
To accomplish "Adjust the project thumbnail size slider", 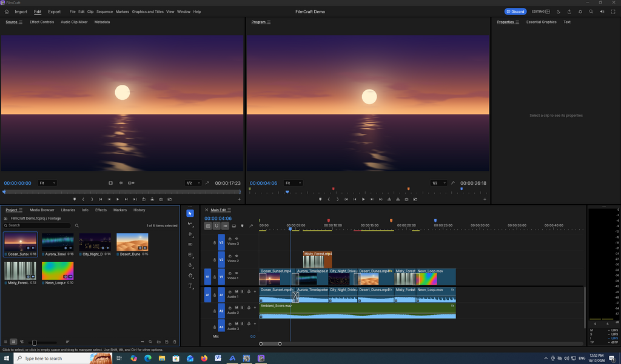I will tap(35, 343).
